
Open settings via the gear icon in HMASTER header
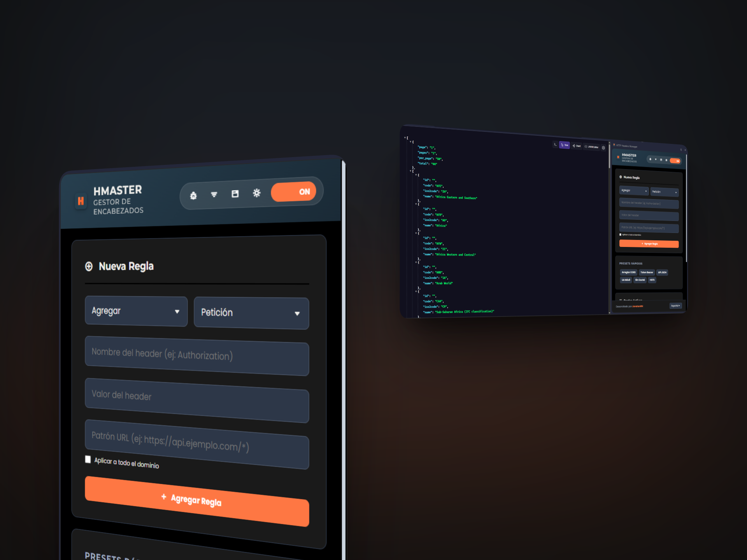257,193
